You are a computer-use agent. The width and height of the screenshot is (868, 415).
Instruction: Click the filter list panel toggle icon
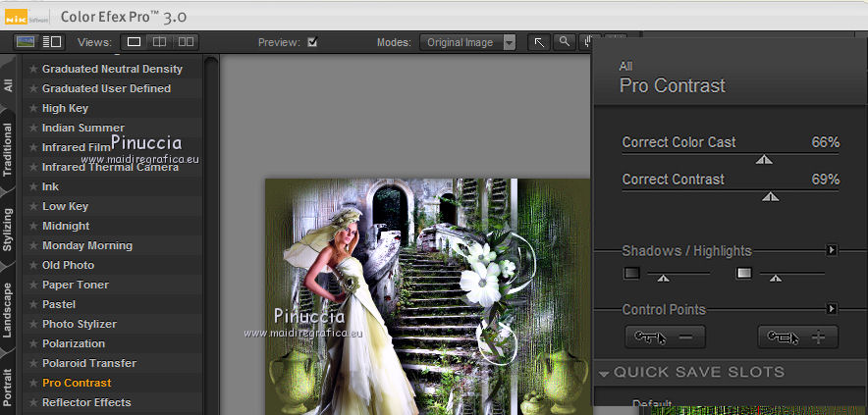(52, 42)
